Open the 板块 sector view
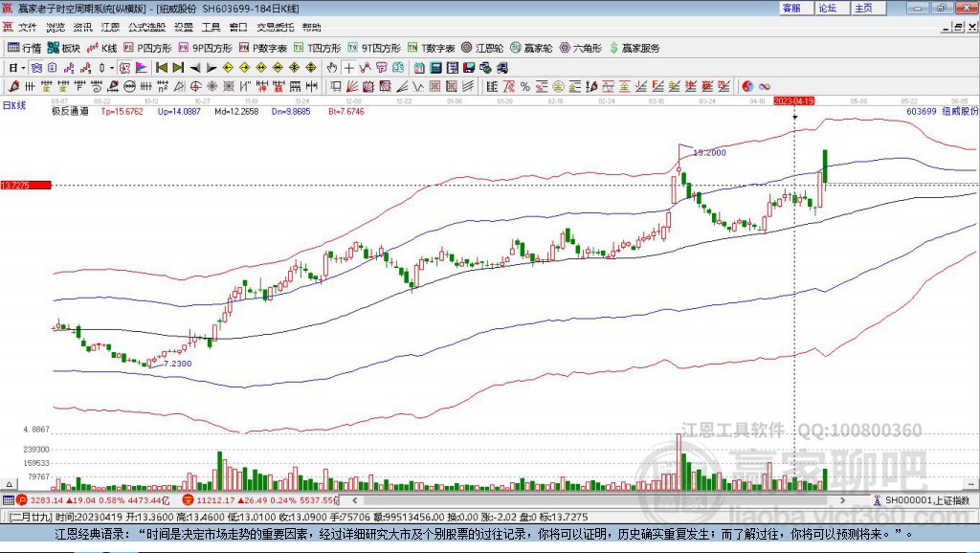The image size is (980, 553). (x=64, y=48)
